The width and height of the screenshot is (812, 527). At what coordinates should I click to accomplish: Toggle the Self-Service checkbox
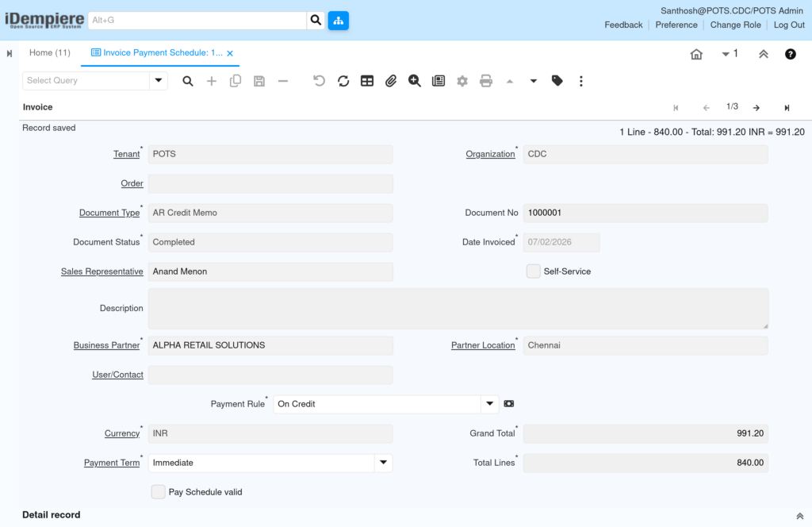(x=534, y=271)
